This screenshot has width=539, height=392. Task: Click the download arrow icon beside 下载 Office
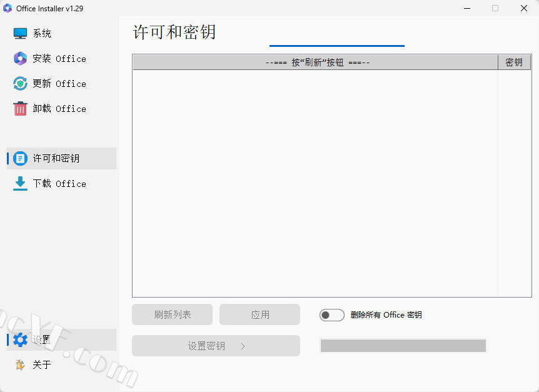pos(20,183)
